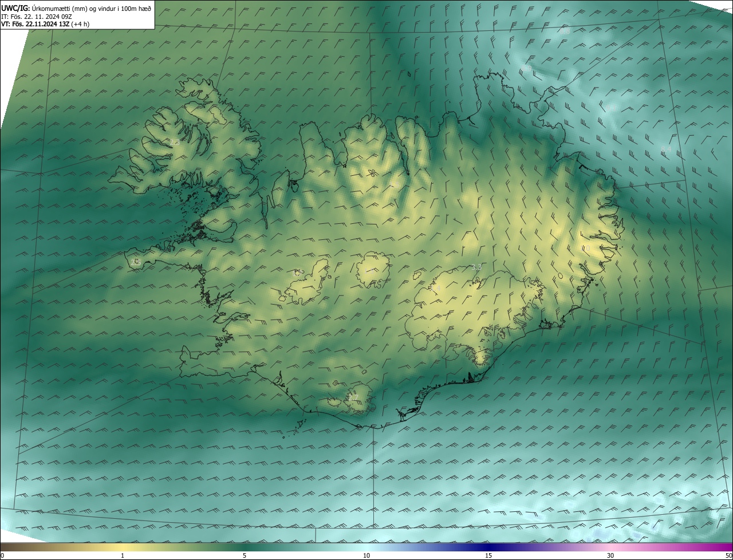Click the yellow segment of the color bar above 1

pos(123,547)
